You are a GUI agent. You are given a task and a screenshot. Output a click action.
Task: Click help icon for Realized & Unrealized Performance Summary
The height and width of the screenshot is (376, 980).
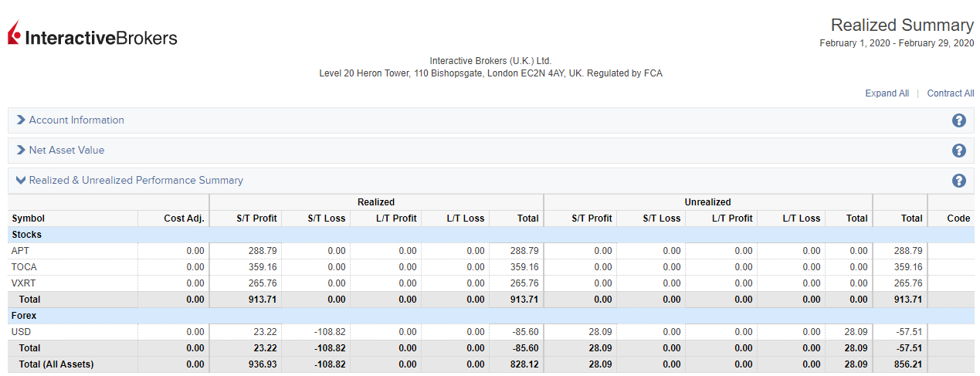pos(958,181)
